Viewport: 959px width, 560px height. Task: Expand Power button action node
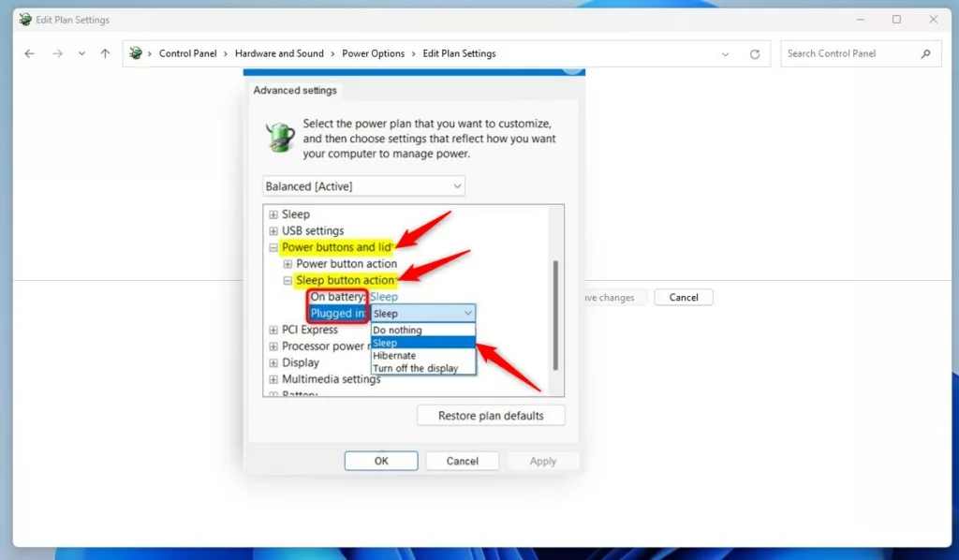point(288,264)
